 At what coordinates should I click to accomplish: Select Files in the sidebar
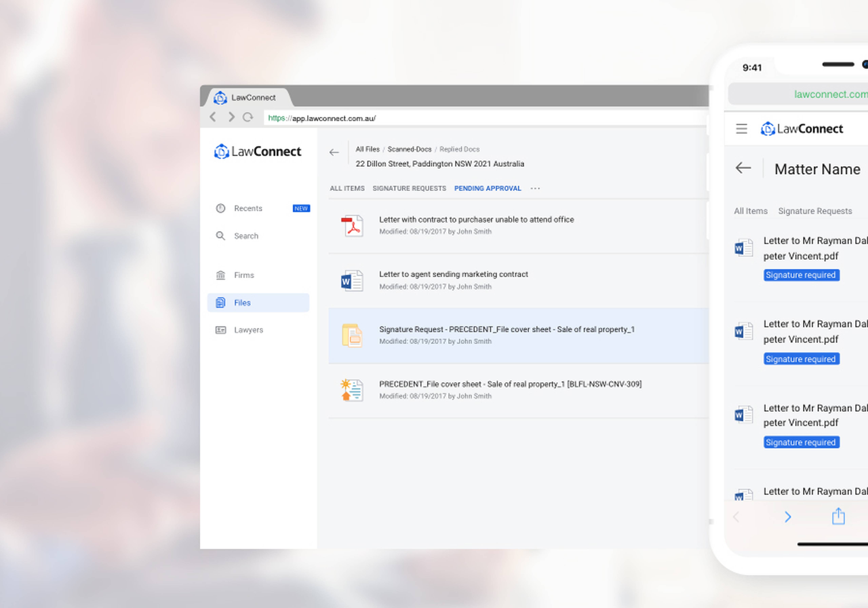pyautogui.click(x=259, y=303)
